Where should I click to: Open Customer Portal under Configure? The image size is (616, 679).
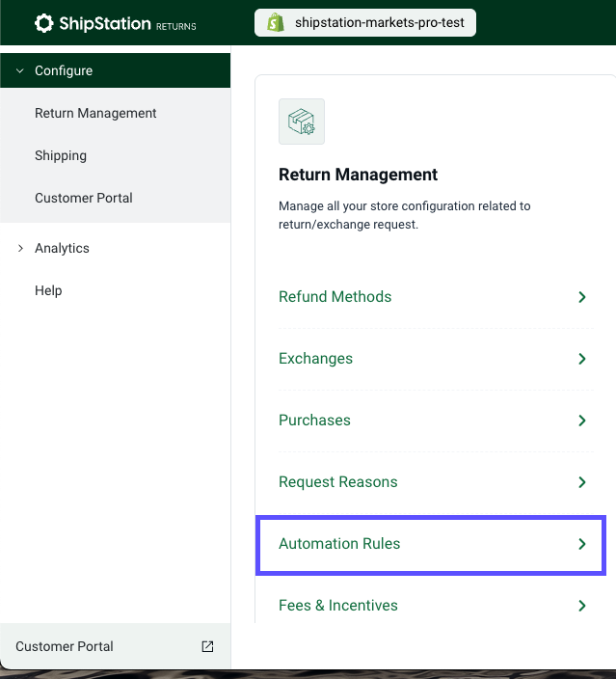click(84, 198)
